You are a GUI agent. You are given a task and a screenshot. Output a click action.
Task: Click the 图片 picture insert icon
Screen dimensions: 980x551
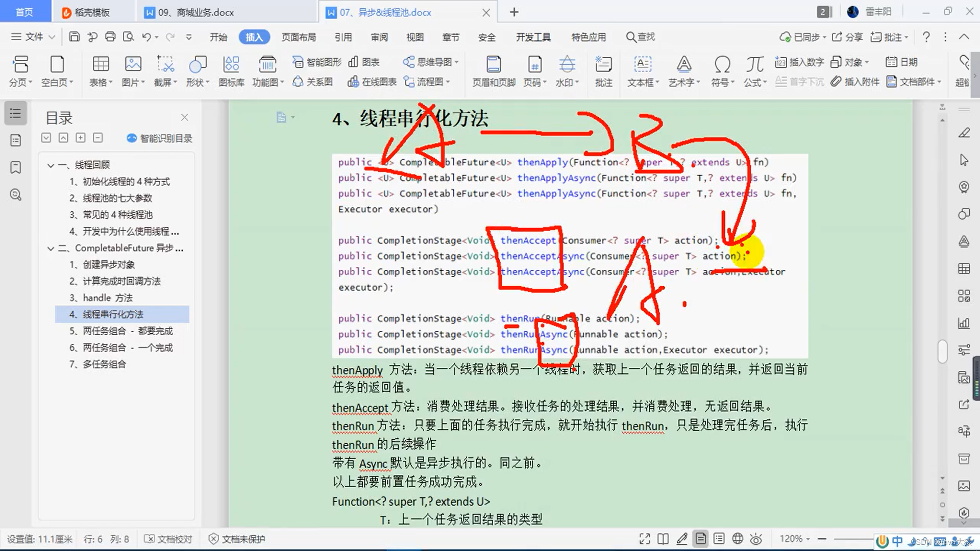point(133,64)
